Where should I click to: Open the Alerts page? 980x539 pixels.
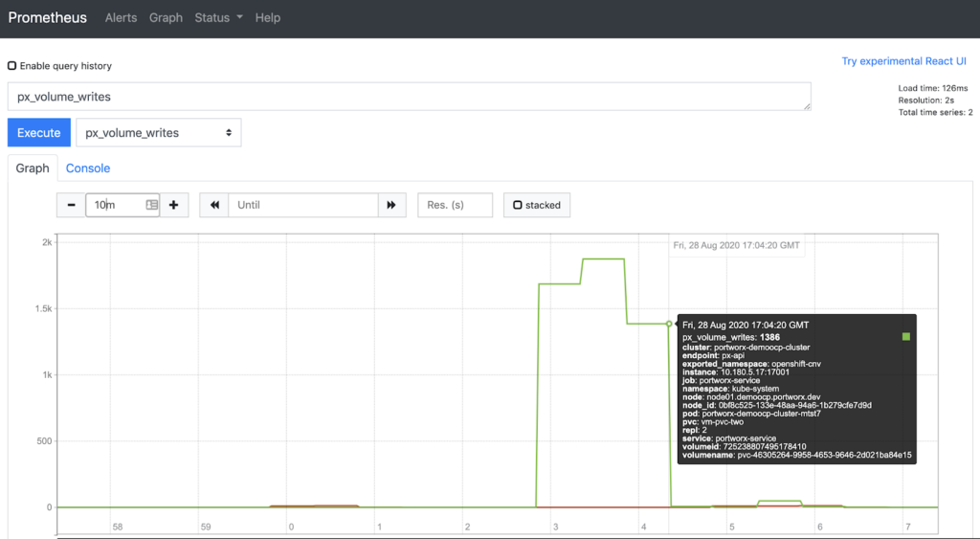[121, 18]
